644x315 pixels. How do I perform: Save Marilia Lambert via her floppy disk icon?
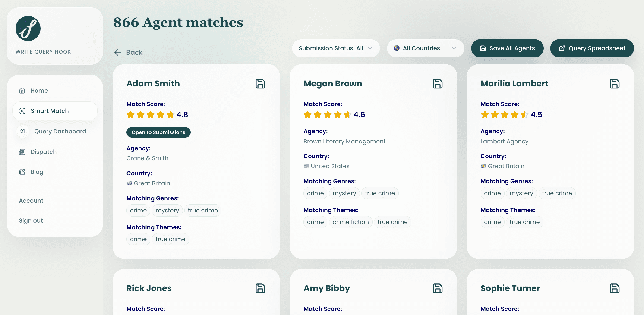point(615,84)
